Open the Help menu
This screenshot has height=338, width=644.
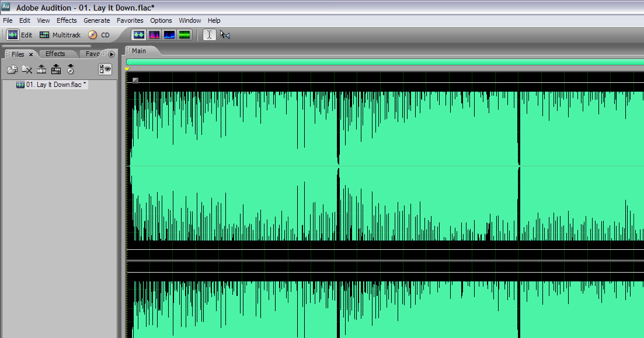click(214, 20)
